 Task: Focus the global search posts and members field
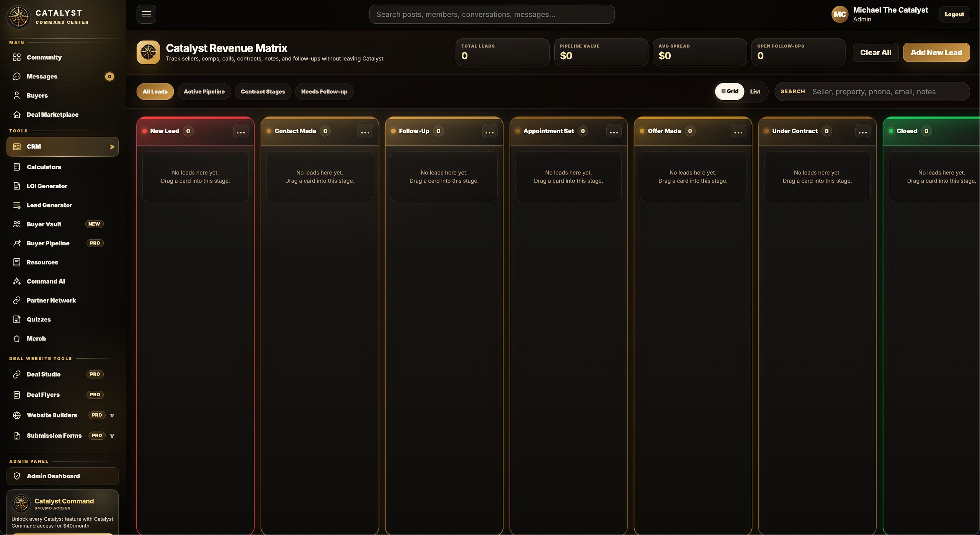[492, 14]
